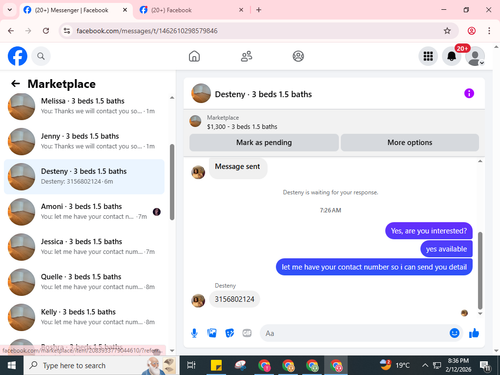500x375 pixels.
Task: Open the purple conversation info icon
Action: click(469, 93)
